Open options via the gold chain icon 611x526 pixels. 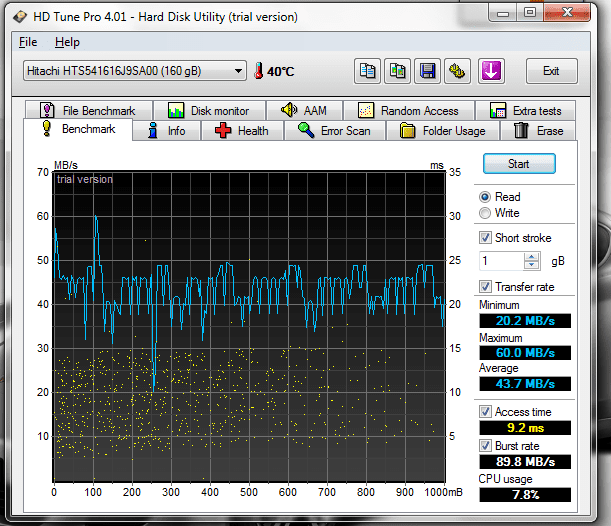click(458, 71)
